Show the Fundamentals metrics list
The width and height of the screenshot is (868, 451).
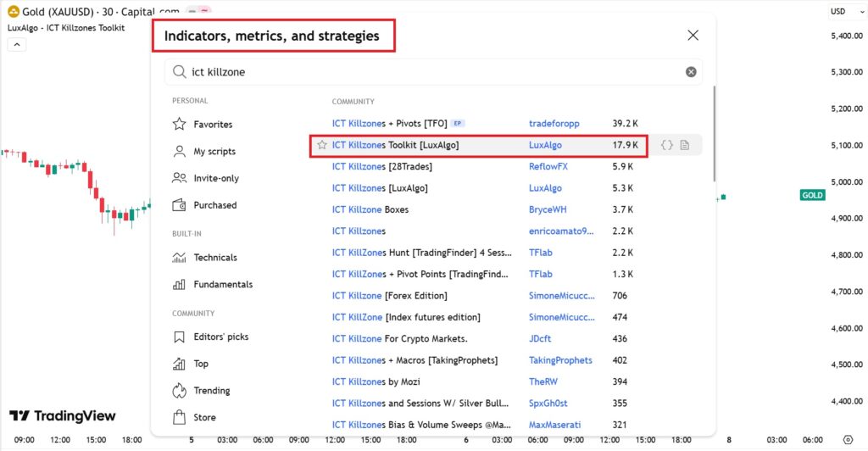tap(222, 285)
